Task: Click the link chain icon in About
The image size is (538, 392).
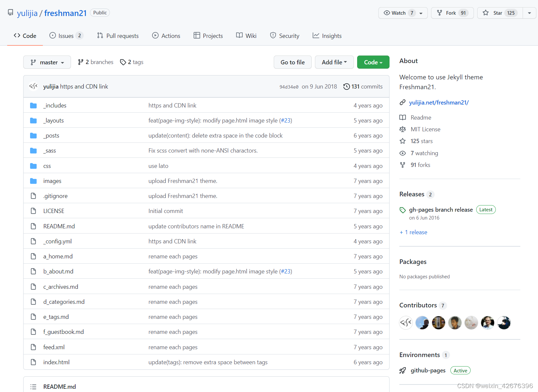Action: (403, 103)
